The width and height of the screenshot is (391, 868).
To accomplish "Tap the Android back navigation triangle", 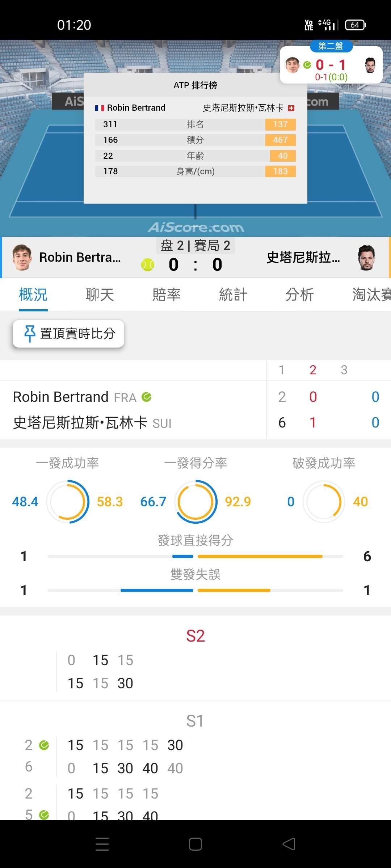I will point(289,844).
